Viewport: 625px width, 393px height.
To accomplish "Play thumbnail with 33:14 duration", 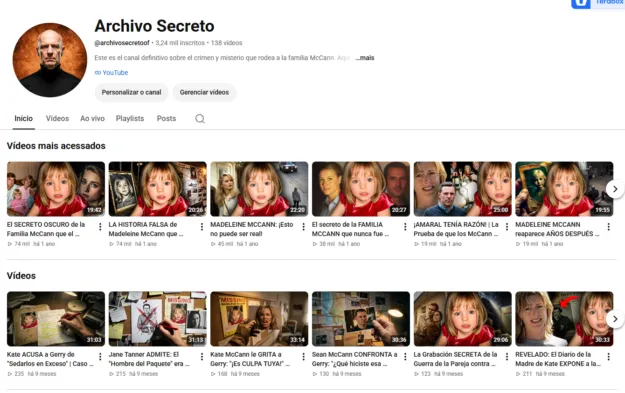I will 259,319.
